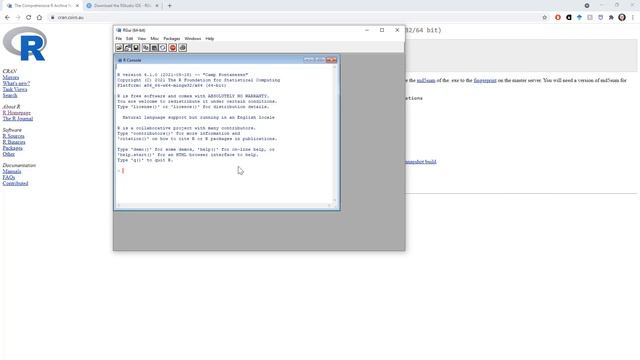
Task: Click the Print icon in RGui toolbar
Action: tap(182, 48)
